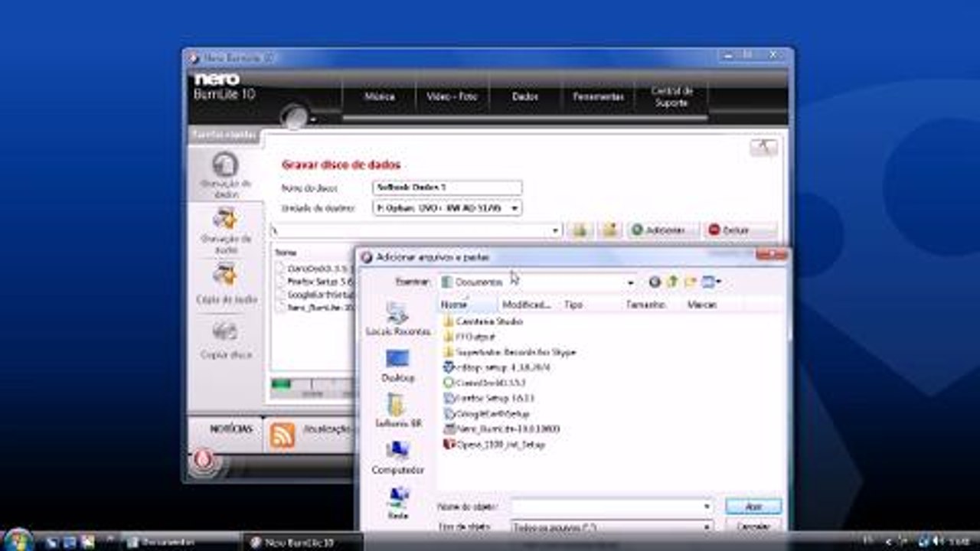Sort files by the Tamanho column
The image size is (980, 551).
pyautogui.click(x=652, y=305)
